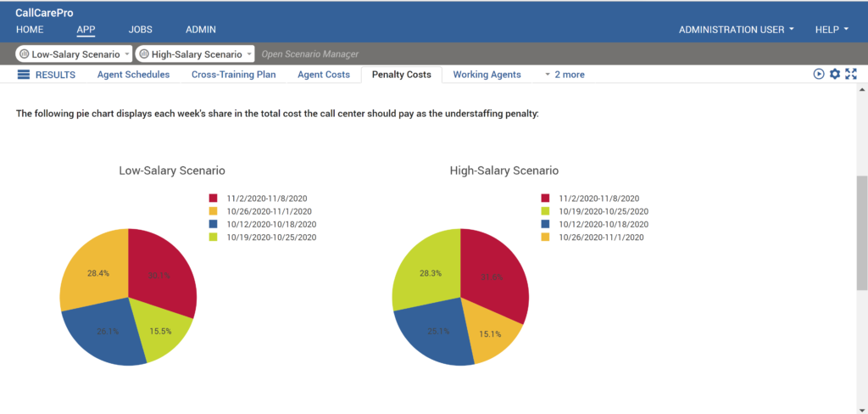The width and height of the screenshot is (868, 414).
Task: Expand the HELP menu
Action: pyautogui.click(x=832, y=30)
